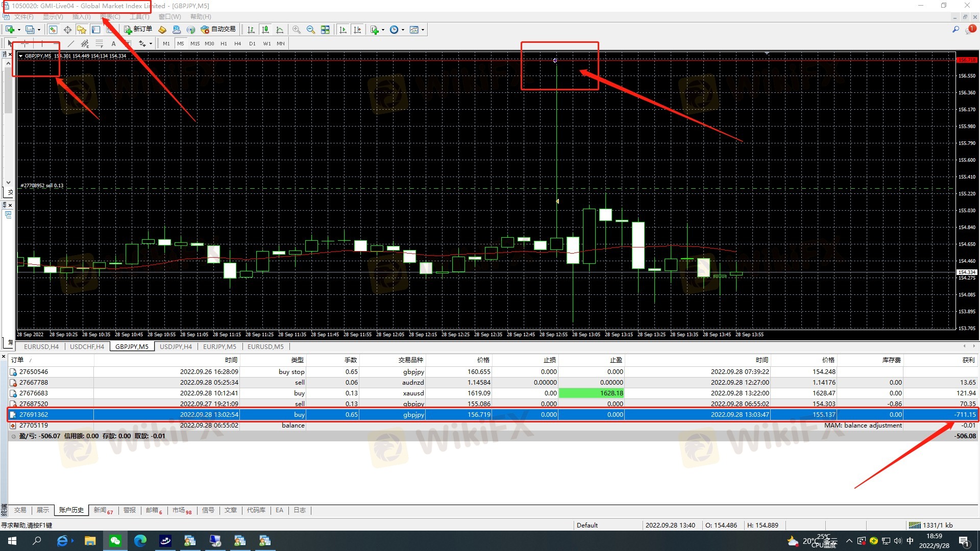Open a new chart window
This screenshot has height=551, width=980.
point(10,30)
